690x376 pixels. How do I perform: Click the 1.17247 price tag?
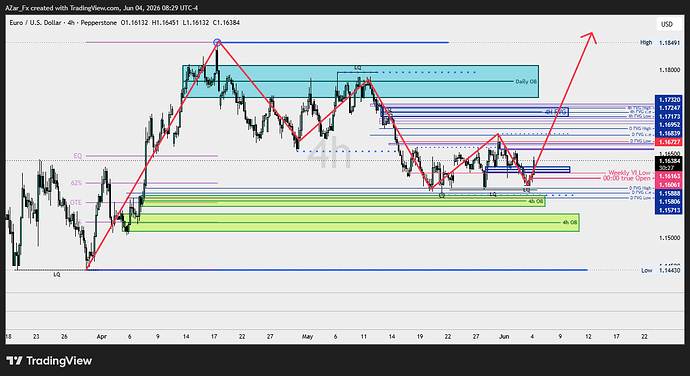coord(669,108)
